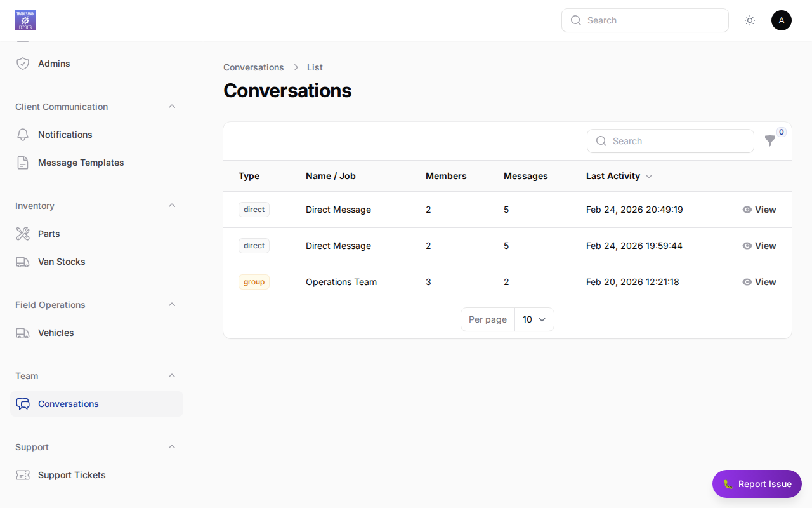Image resolution: width=812 pixels, height=508 pixels.
Task: Click the Admins shield icon
Action: coord(23,63)
